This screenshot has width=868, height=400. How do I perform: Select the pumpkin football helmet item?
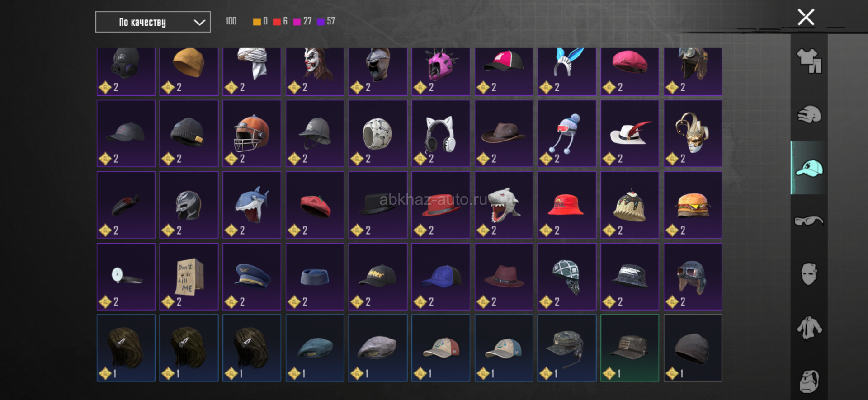252,133
